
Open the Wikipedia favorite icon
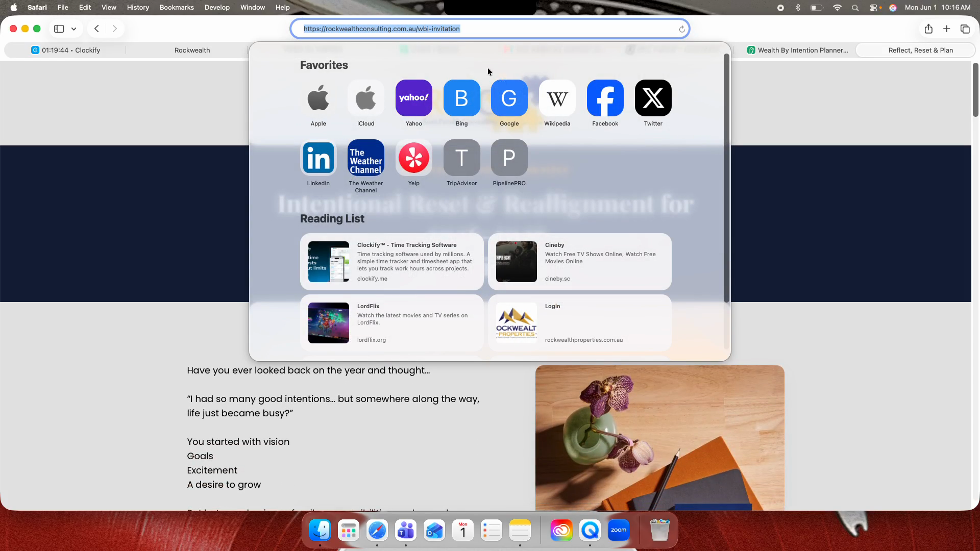coord(557,98)
